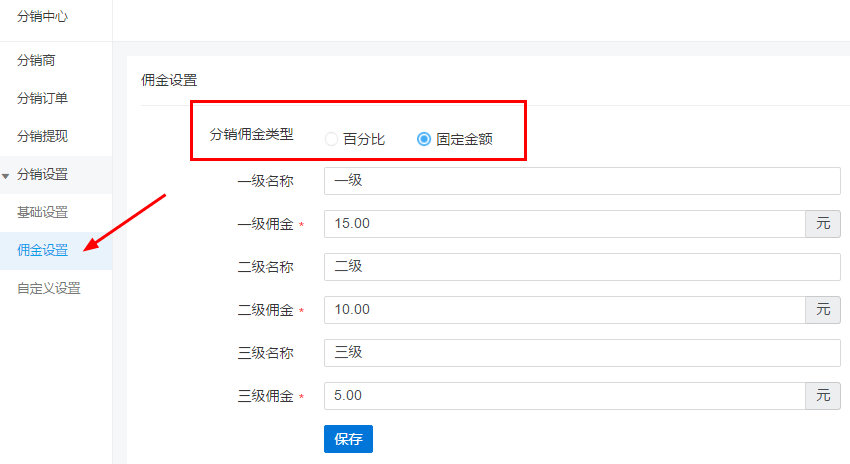
Task: Select 佣金设置 in the sidebar
Action: coord(42,250)
